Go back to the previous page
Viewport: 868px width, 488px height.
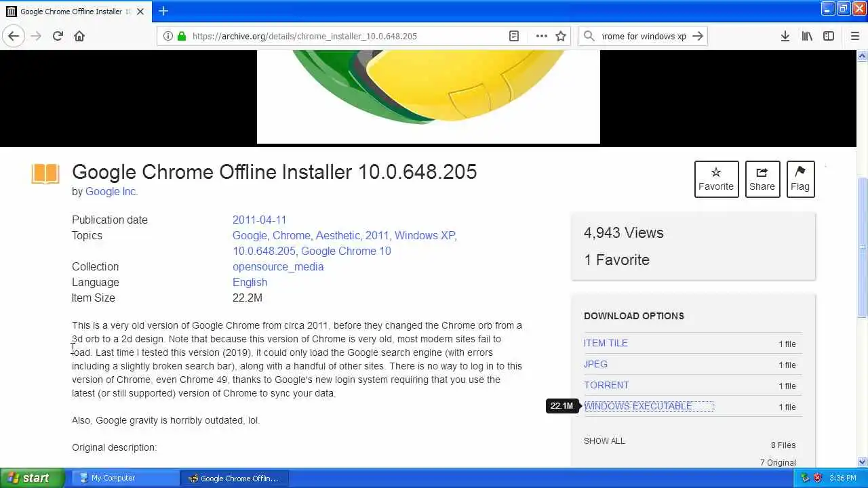point(14,36)
